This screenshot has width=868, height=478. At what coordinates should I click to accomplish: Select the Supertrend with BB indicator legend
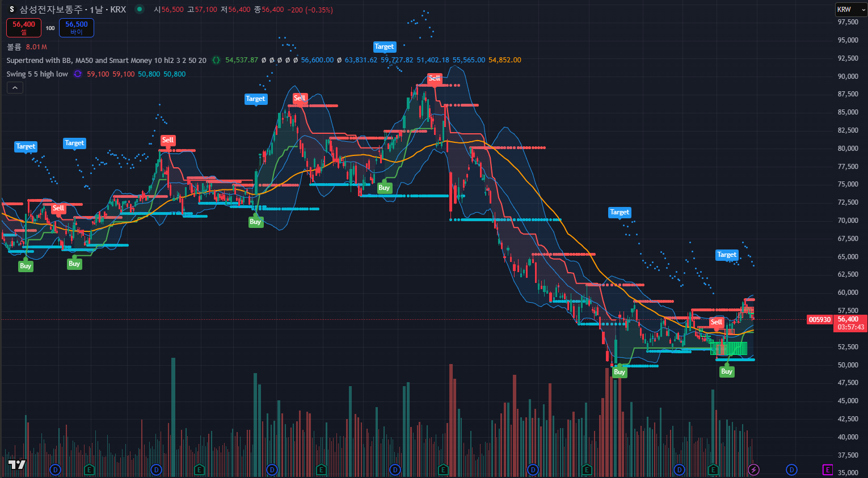coord(107,60)
